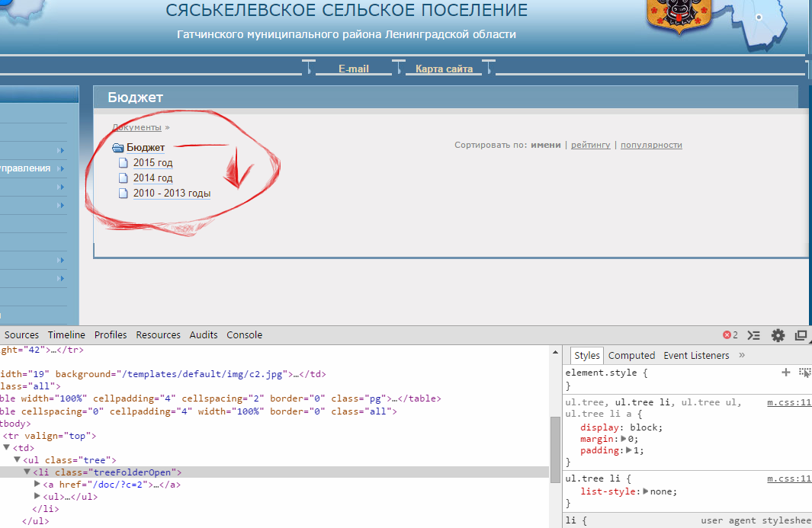Open the Console tab in DevTools
Image resolution: width=812 pixels, height=528 pixels.
pyautogui.click(x=244, y=335)
